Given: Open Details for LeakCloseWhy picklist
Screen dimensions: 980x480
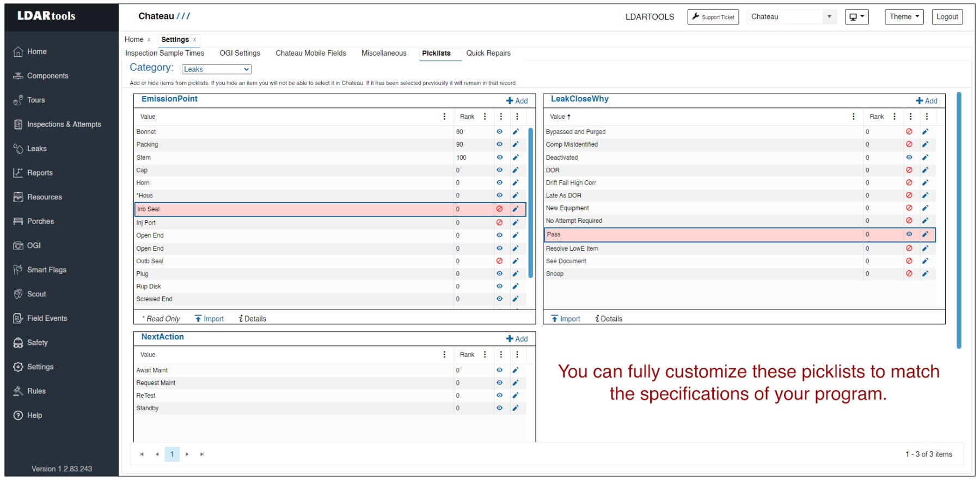Looking at the screenshot, I should point(609,319).
